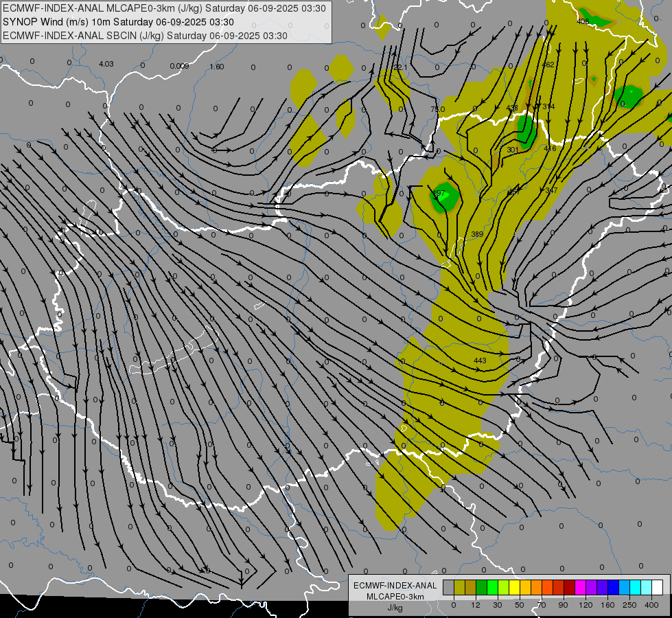Viewport: 672px width, 618px height.
Task: Click the map value 4.03
Action: tap(106, 64)
